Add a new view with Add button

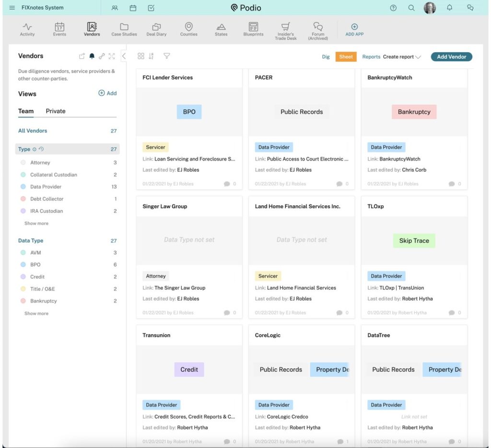coord(107,93)
